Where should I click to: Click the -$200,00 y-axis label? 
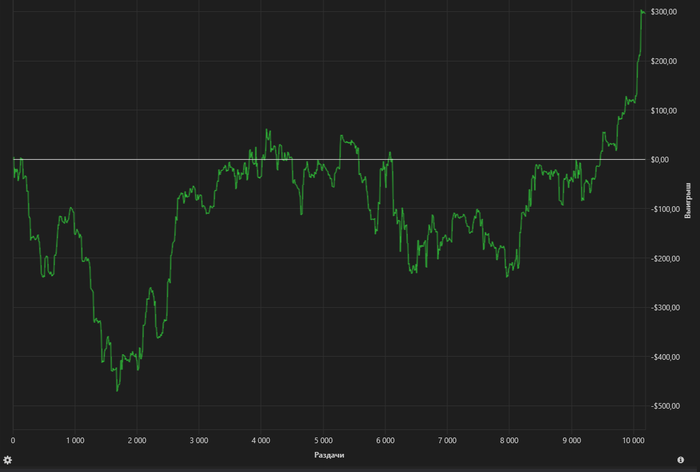[x=665, y=259]
